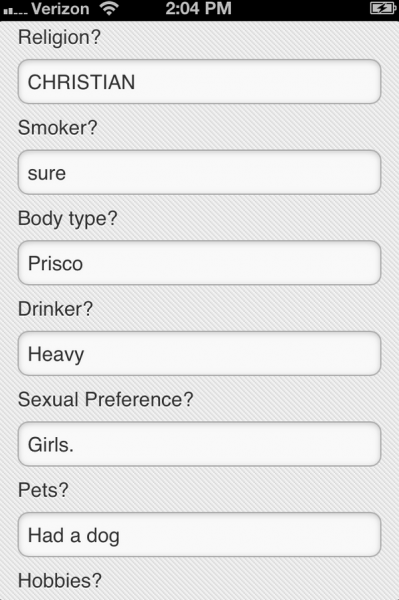This screenshot has height=600, width=399.
Task: Click the Sexual Preference? label
Action: [x=106, y=399]
